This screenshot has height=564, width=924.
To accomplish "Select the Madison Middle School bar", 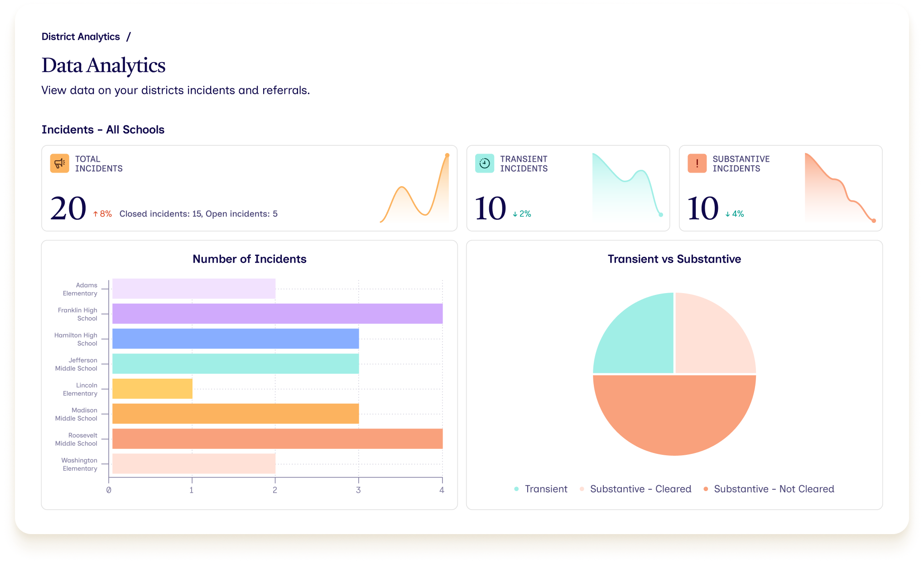I will tap(236, 414).
